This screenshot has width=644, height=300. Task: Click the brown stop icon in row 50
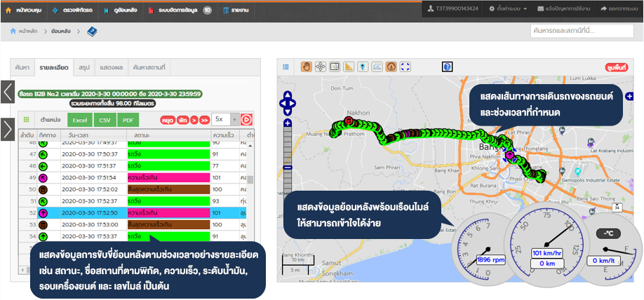coord(43,190)
